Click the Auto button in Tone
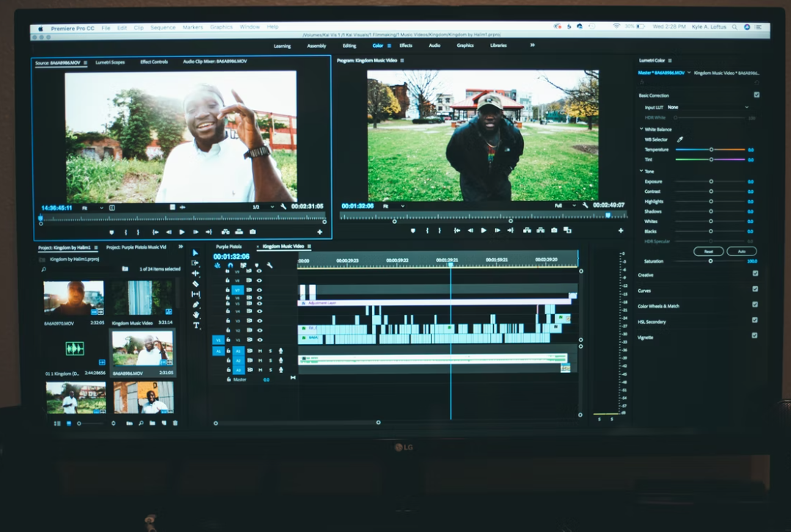Screen dimensions: 791x532 click(x=742, y=251)
